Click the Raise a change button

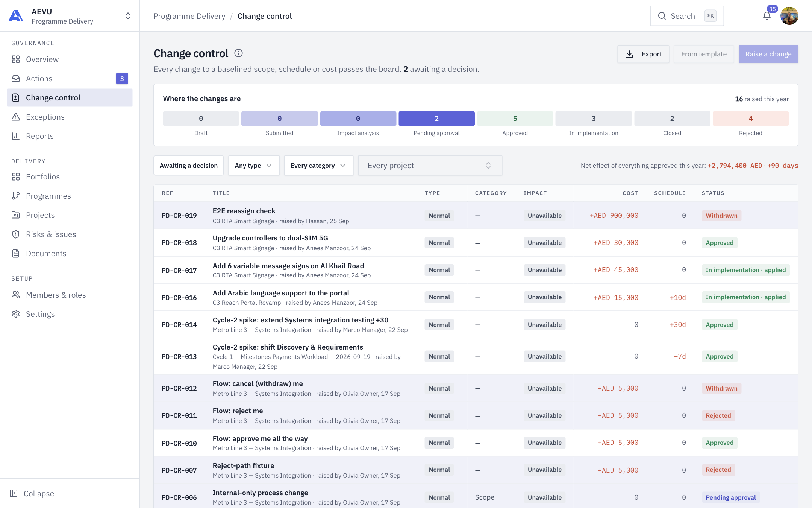[768, 54]
